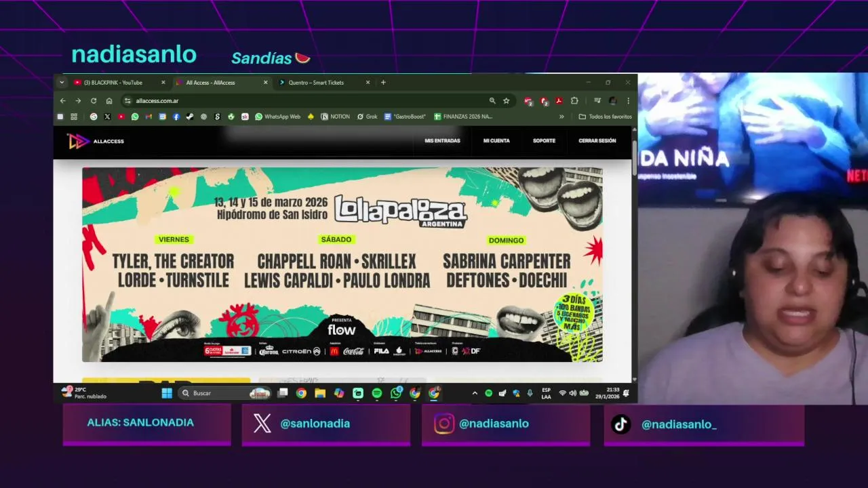Bookmark this page with the star icon
868x488 pixels.
pos(506,101)
